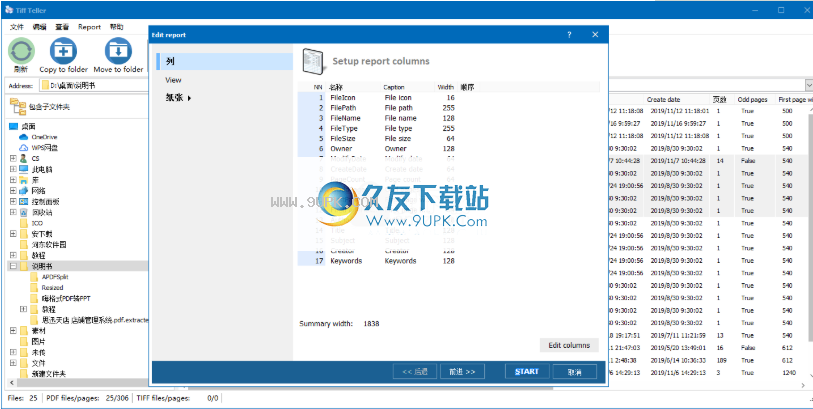Screen dimensions: 813x409
Task: Click the Address path input field
Action: click(x=93, y=85)
